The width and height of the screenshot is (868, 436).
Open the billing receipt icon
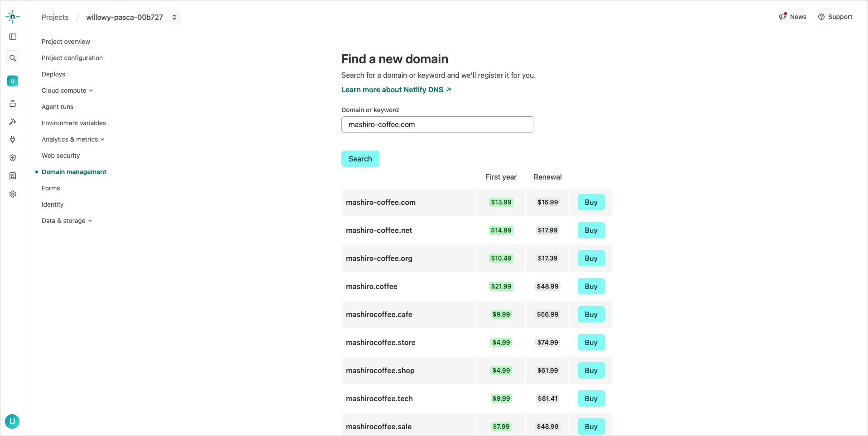(13, 176)
